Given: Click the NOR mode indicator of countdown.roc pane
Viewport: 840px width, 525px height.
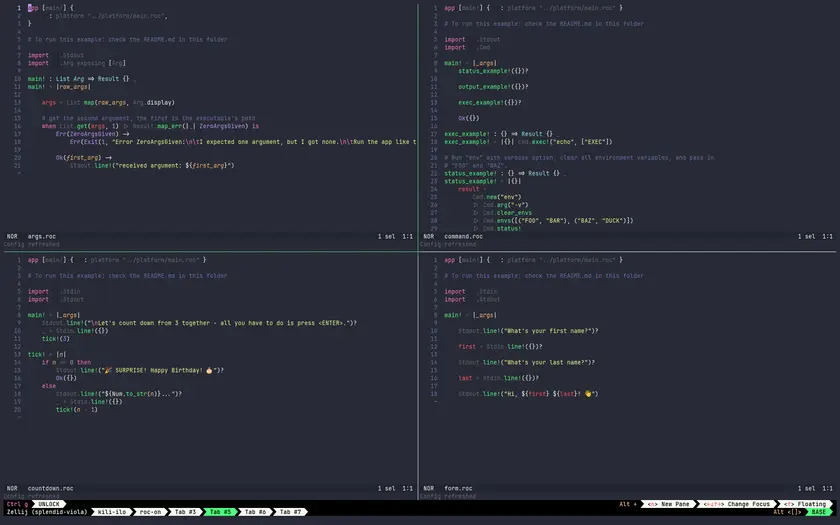Looking at the screenshot, I should pyautogui.click(x=12, y=489).
